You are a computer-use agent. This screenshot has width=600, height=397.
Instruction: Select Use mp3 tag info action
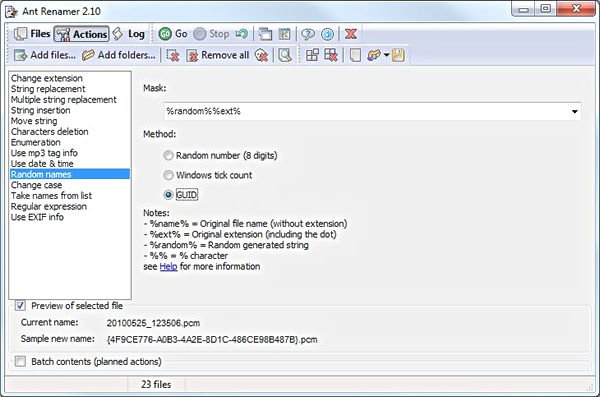(44, 153)
